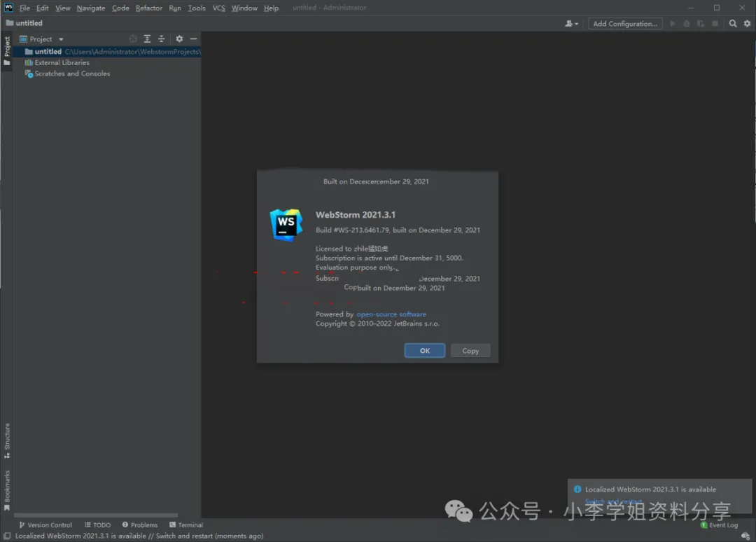756x542 pixels.
Task: Maximize the WebStorm window
Action: click(x=717, y=8)
